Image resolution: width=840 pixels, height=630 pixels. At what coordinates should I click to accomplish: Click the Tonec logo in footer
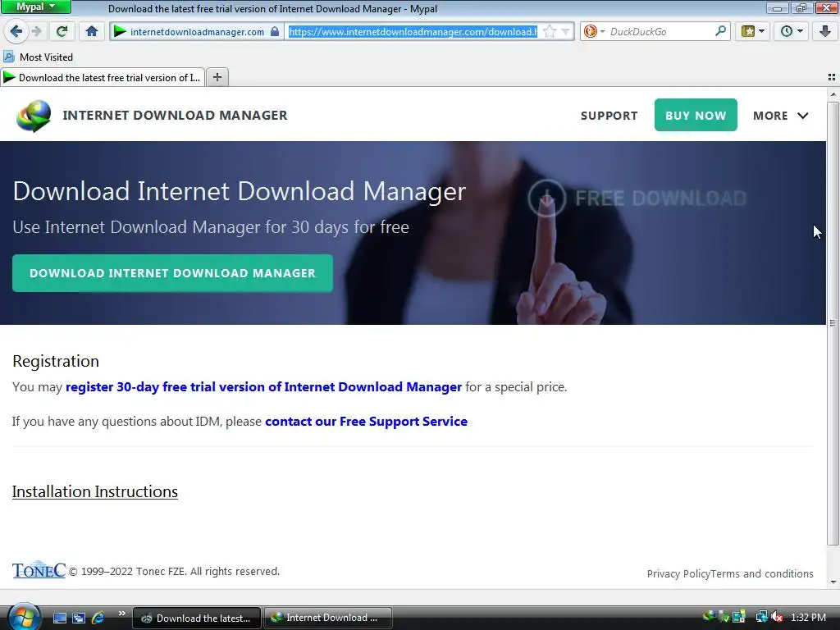[x=39, y=570]
